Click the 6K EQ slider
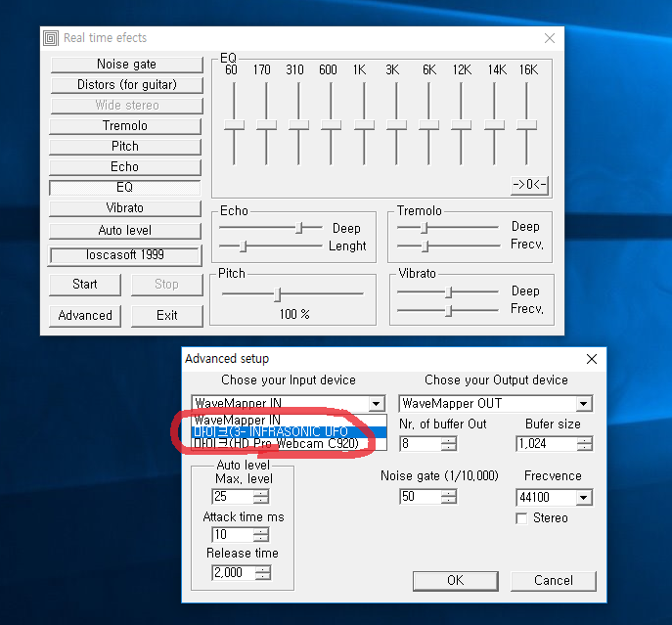Image resolution: width=672 pixels, height=625 pixels. tap(428, 124)
